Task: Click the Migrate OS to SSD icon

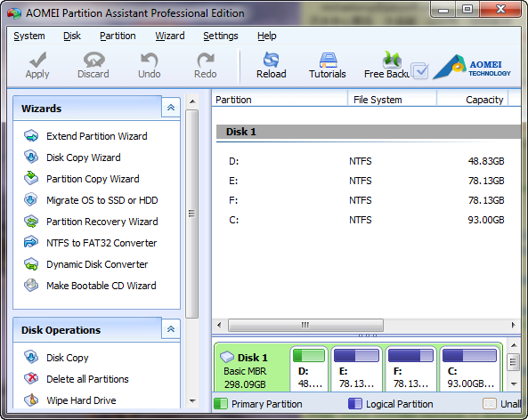Action: pyautogui.click(x=31, y=200)
